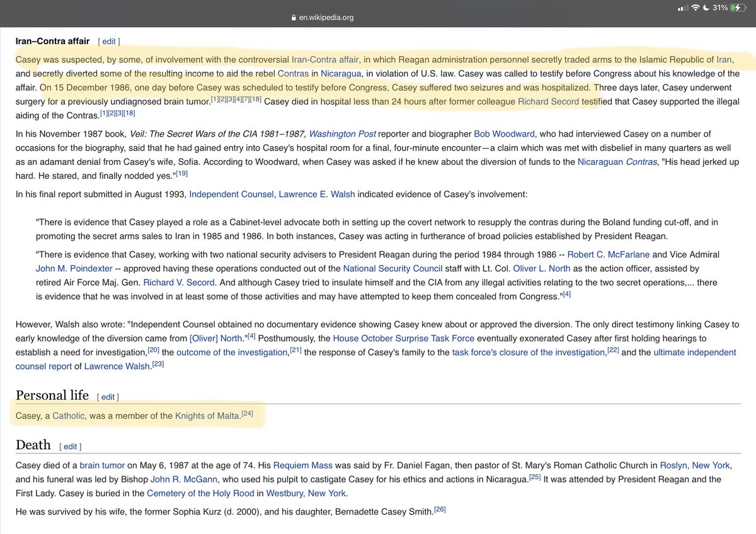Edit the Death section
Screen dimensions: 756x534
pyautogui.click(x=70, y=446)
